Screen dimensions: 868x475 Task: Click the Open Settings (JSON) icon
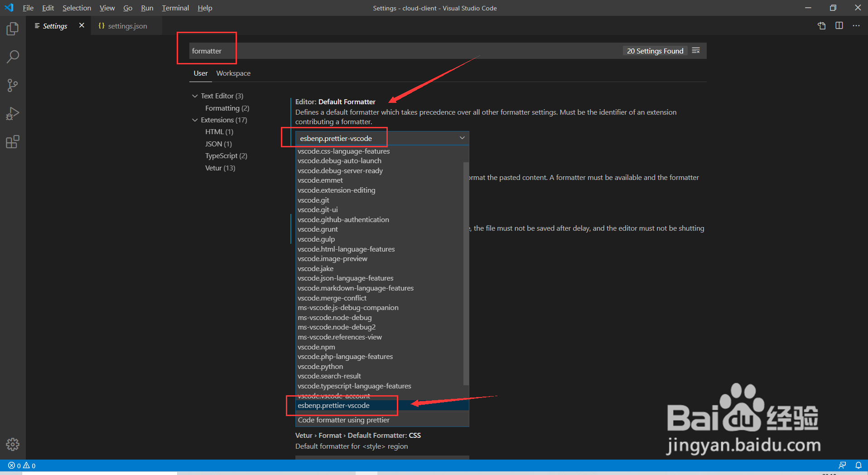(x=822, y=26)
